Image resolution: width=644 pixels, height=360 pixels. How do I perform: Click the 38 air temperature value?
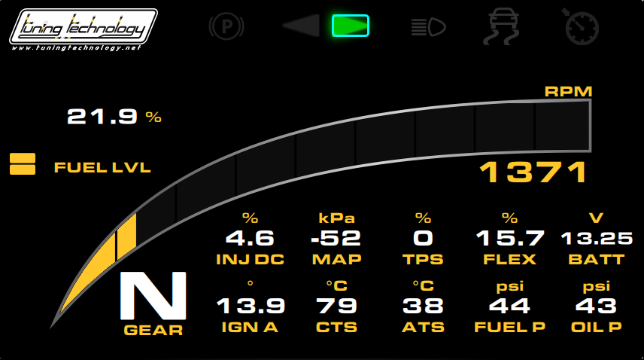point(423,307)
